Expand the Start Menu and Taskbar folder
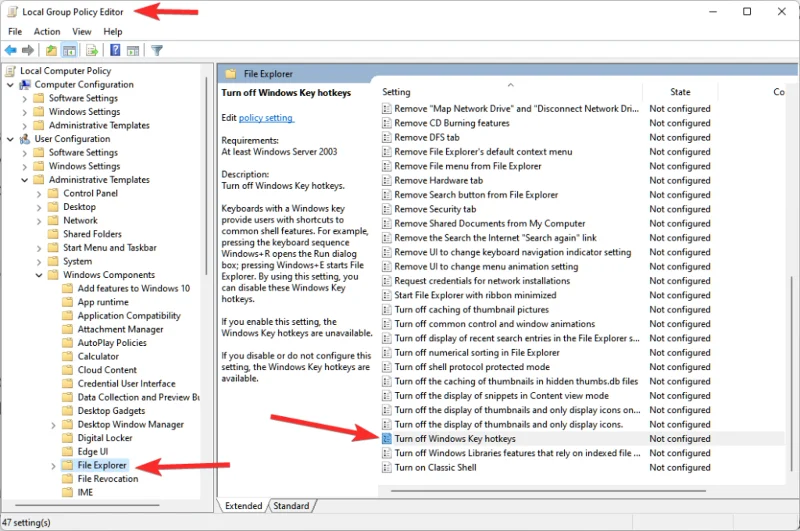 pyautogui.click(x=39, y=248)
